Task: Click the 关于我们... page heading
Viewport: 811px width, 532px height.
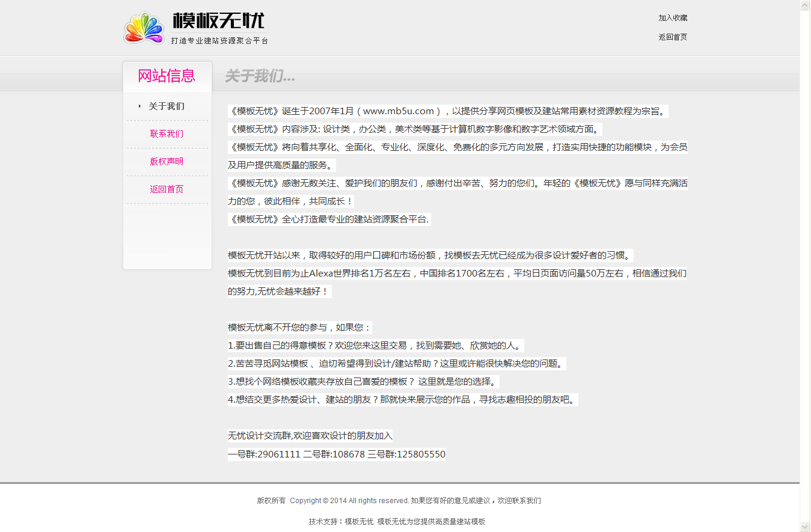Action: click(x=260, y=76)
